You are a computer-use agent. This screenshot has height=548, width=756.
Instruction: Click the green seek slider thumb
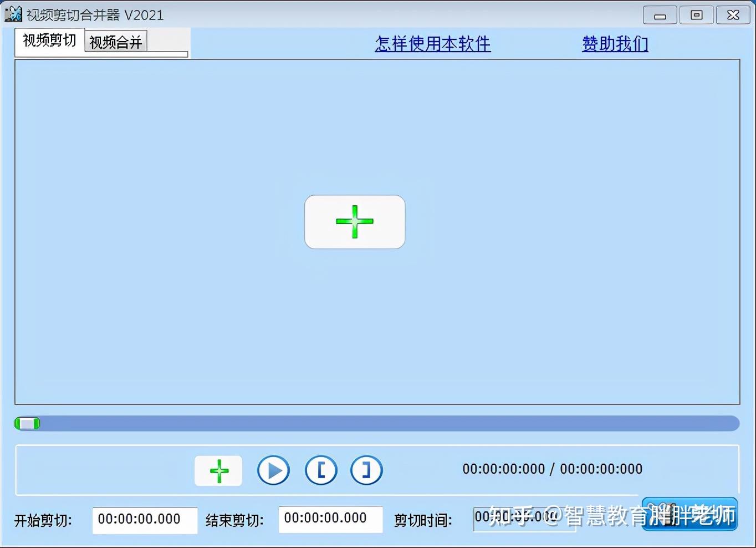pyautogui.click(x=27, y=424)
